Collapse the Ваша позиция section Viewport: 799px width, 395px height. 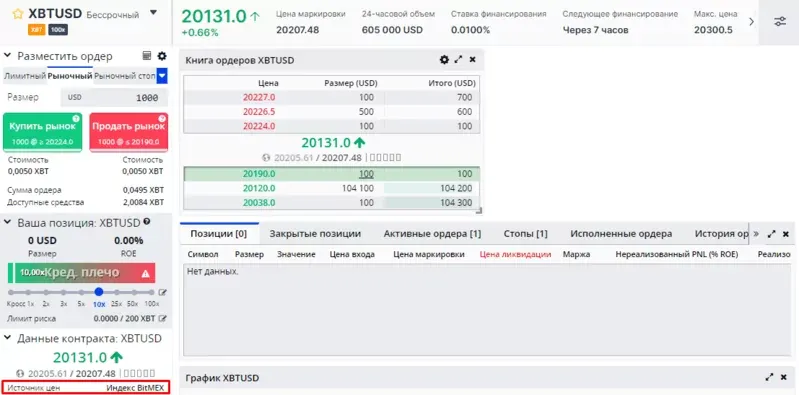pos(8,222)
